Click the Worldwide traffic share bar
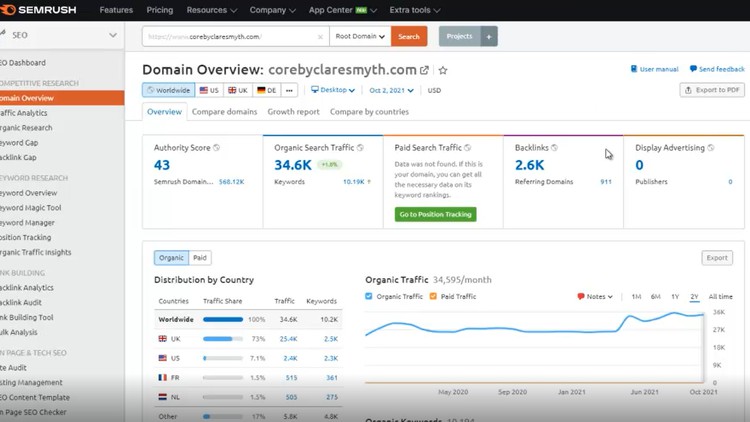The width and height of the screenshot is (750, 422). point(223,319)
